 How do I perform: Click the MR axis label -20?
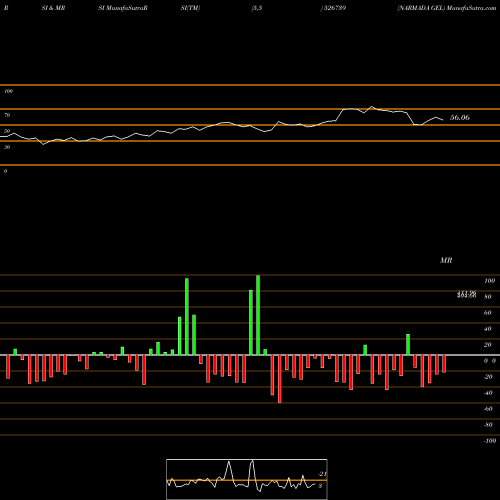(488, 377)
